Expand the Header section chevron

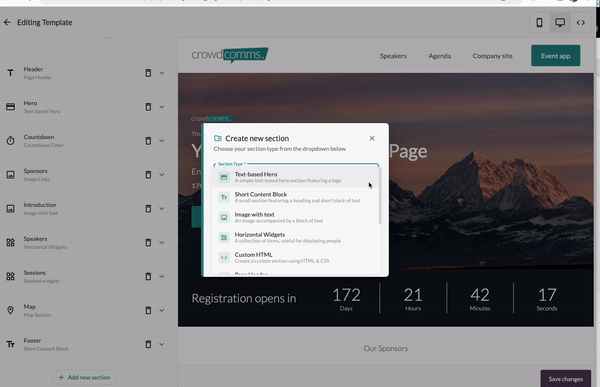(x=162, y=73)
